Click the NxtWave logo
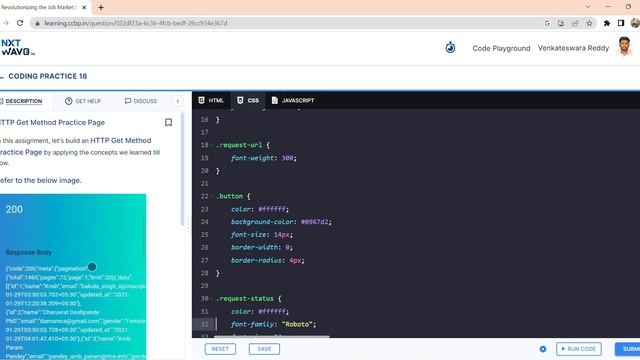Screen dimensions: 640x360 click(x=18, y=48)
